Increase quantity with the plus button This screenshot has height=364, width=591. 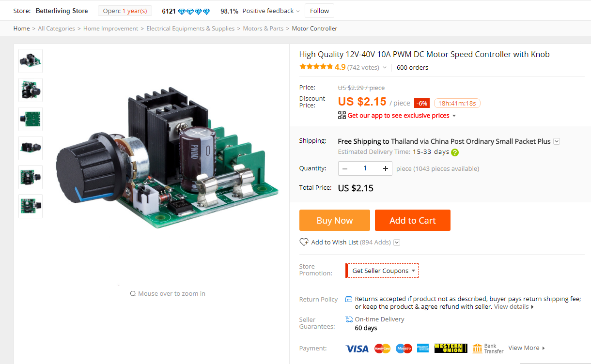[x=386, y=168]
